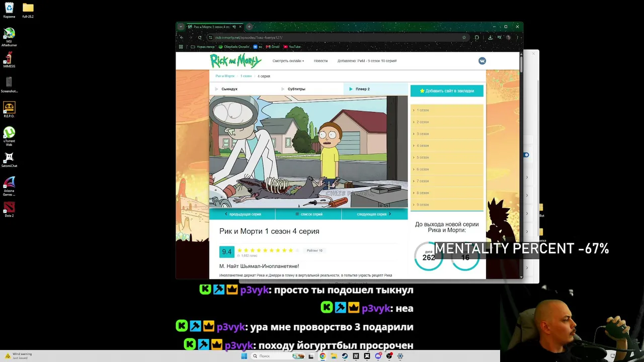Expand the '6 сезон' season list
Image resolution: width=644 pixels, height=362 pixels.
pyautogui.click(x=447, y=169)
